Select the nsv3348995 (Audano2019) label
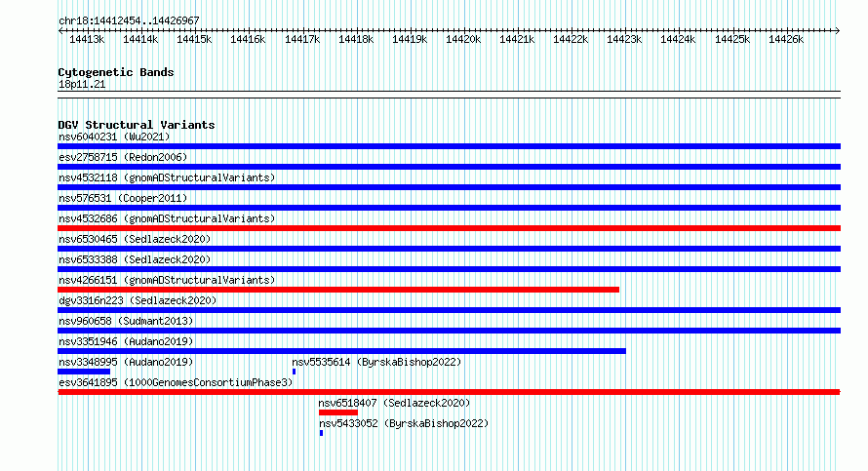Image resolution: width=868 pixels, height=471 pixels. point(126,362)
